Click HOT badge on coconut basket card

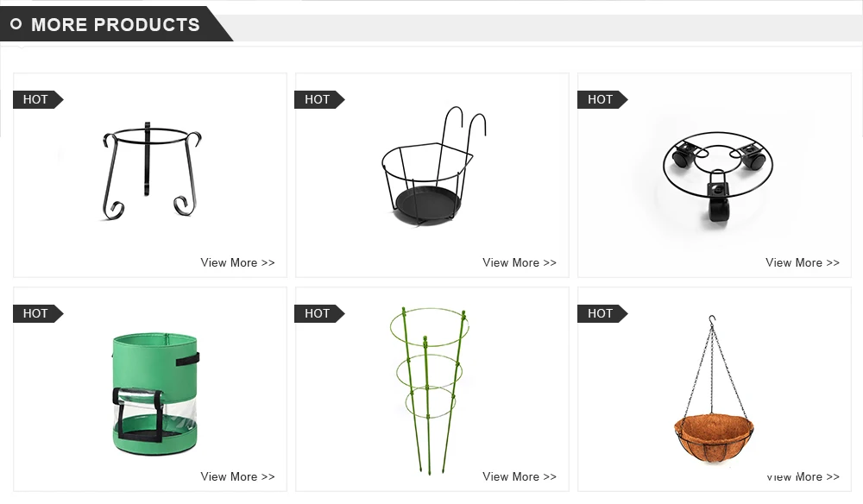click(x=602, y=313)
